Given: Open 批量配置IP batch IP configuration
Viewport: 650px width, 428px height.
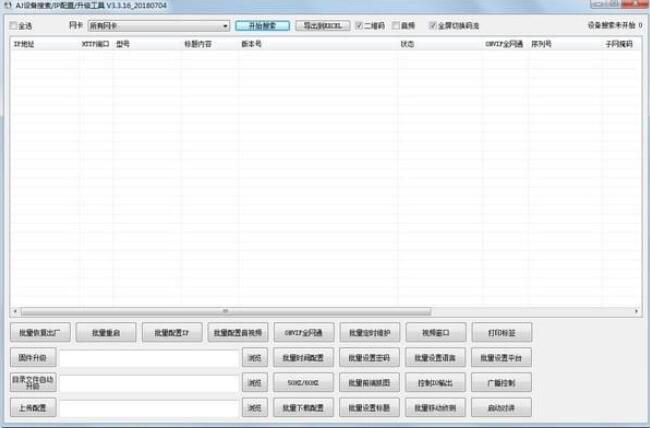Looking at the screenshot, I should click(x=171, y=332).
